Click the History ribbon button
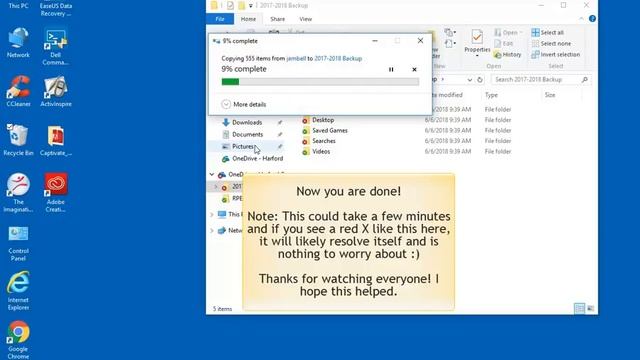 point(507,54)
